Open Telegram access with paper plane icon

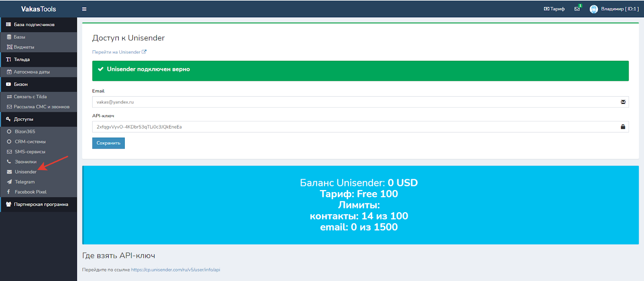(25, 182)
